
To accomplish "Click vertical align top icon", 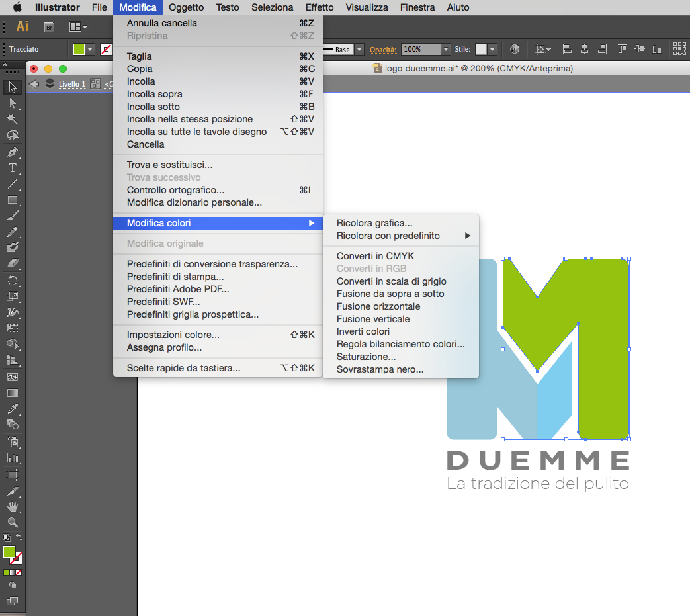I will [623, 49].
